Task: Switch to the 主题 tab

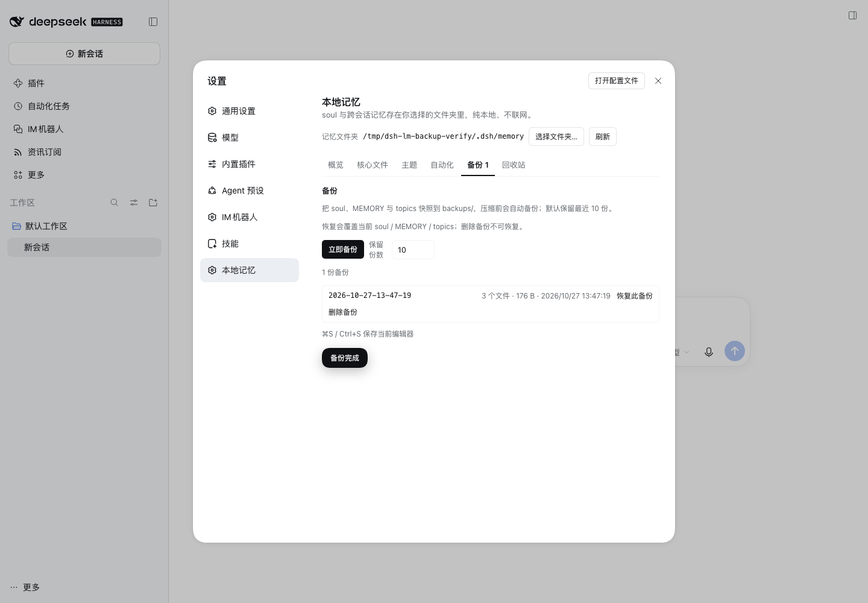Action: point(409,165)
